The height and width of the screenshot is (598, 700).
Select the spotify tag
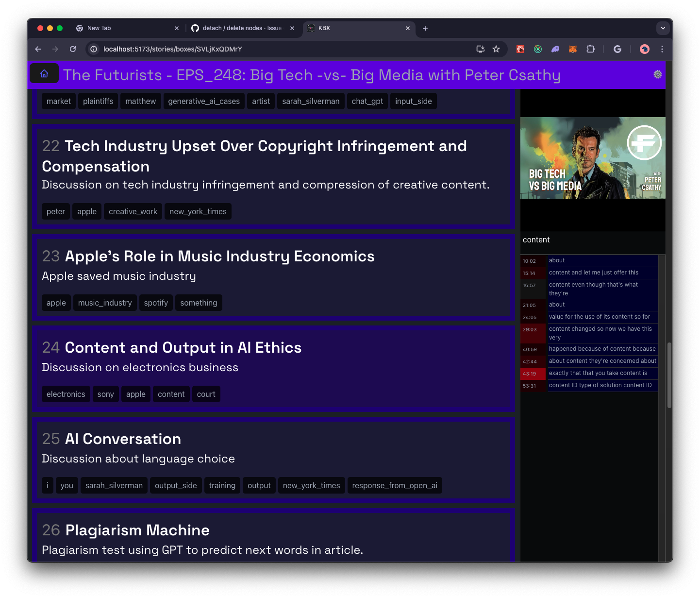click(156, 303)
